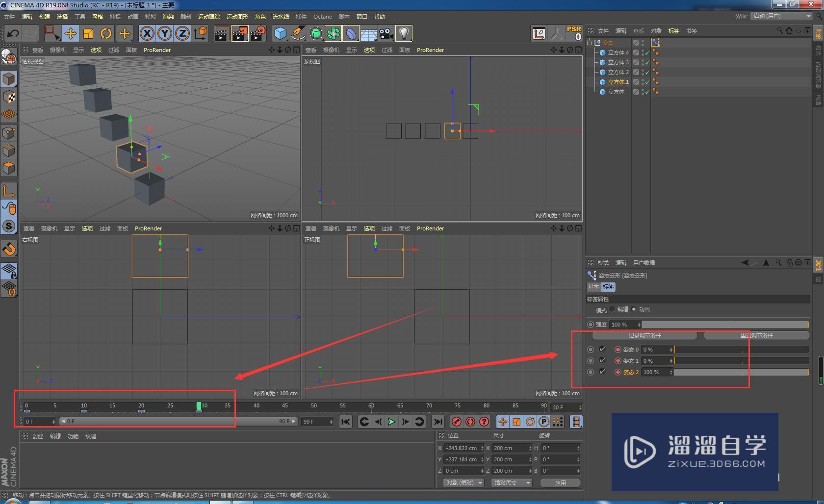
Task: Click the 姿态.0 slider bar
Action: pyautogui.click(x=741, y=350)
